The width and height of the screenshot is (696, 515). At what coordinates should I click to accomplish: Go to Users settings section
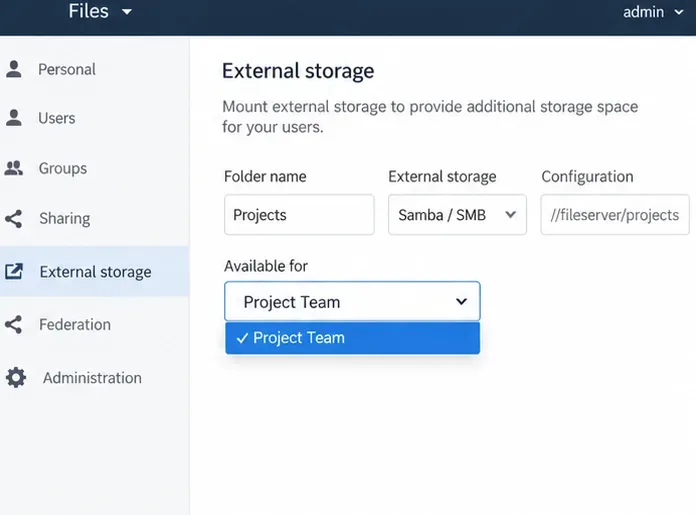[57, 118]
